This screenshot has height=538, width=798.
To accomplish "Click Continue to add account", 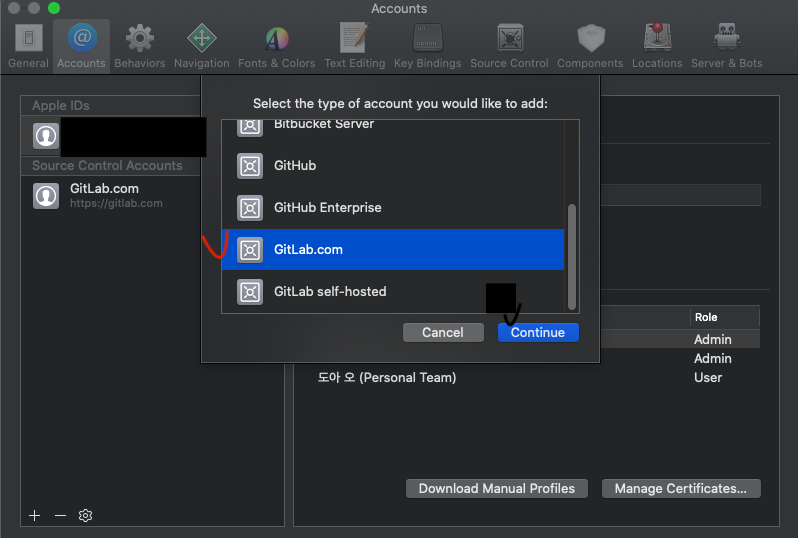I will (538, 332).
